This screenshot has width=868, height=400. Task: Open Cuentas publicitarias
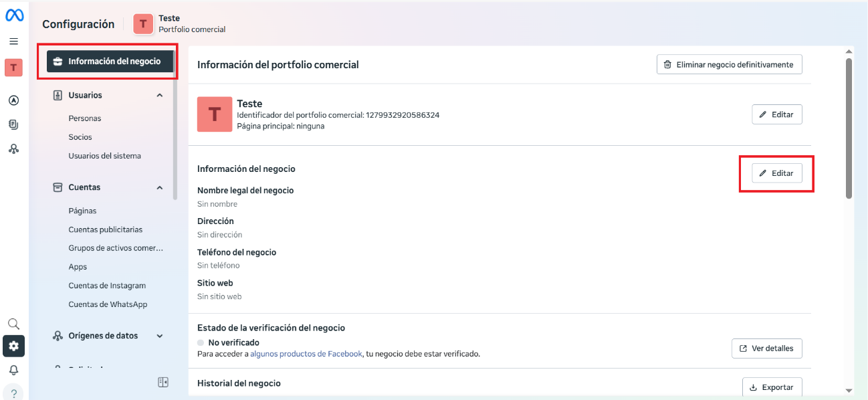tap(106, 229)
